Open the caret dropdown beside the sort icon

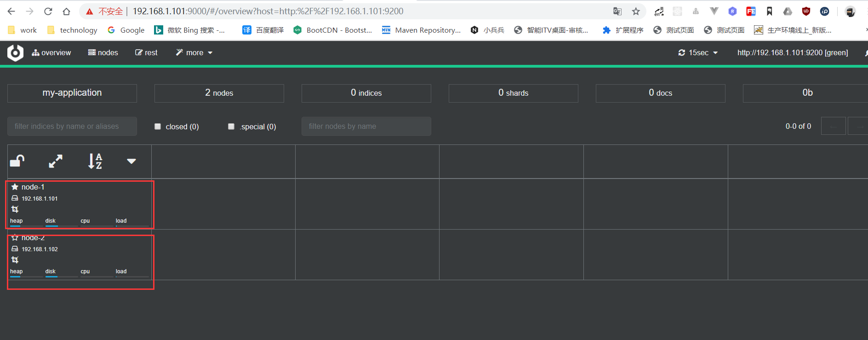(x=131, y=161)
